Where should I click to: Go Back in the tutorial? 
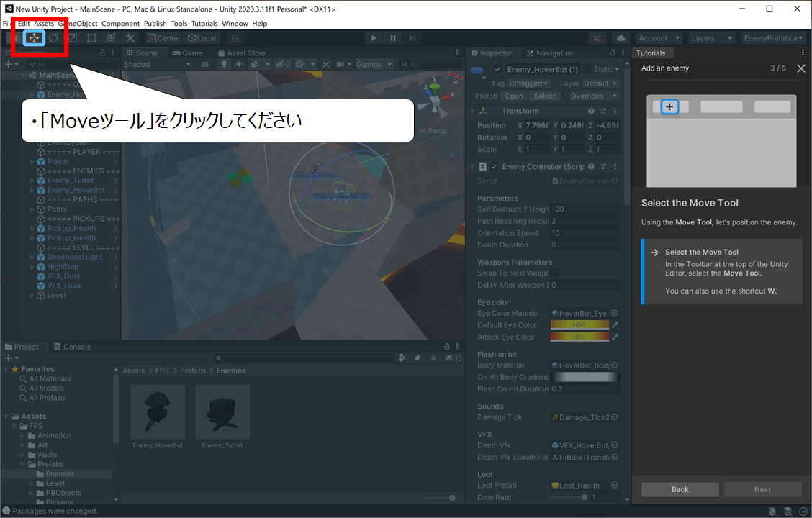pyautogui.click(x=680, y=489)
